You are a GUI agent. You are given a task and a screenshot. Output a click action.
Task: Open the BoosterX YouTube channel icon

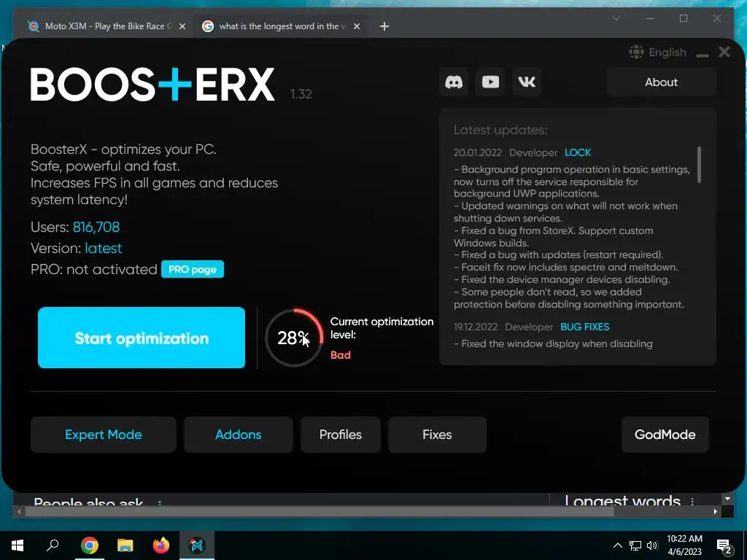tap(490, 82)
